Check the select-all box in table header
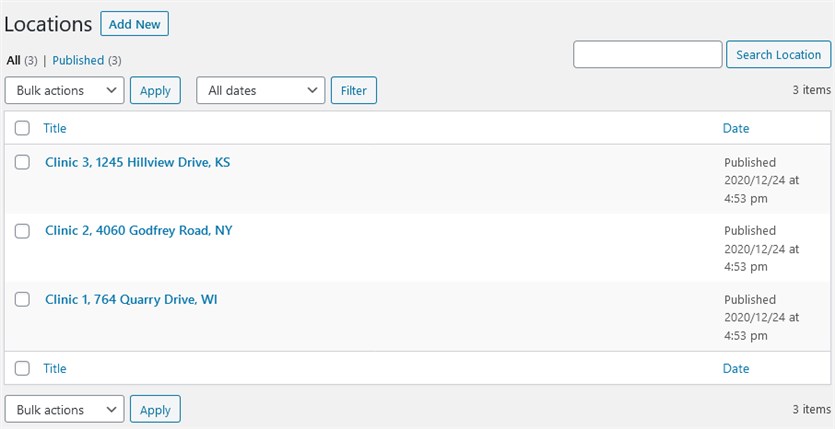835x429 pixels. point(22,128)
